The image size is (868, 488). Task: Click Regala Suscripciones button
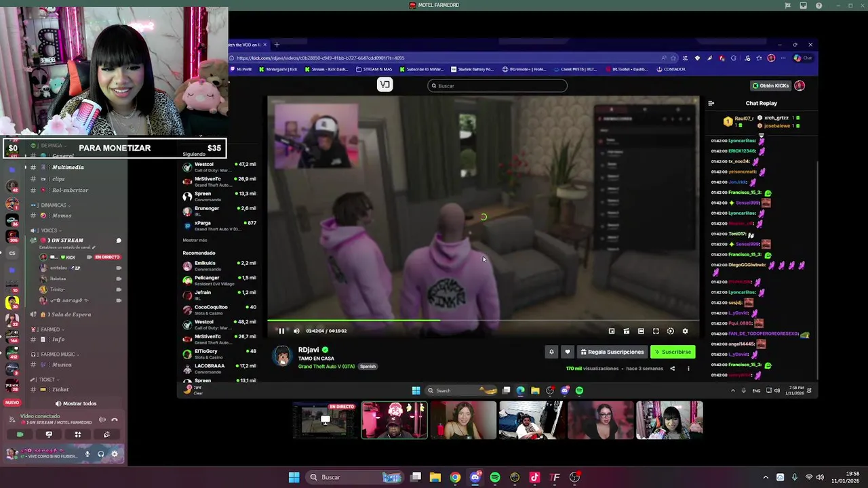click(612, 352)
